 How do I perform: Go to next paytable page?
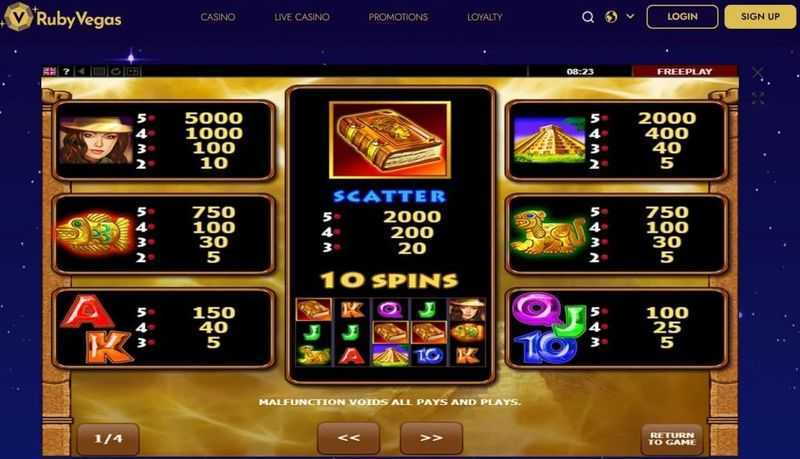432,438
